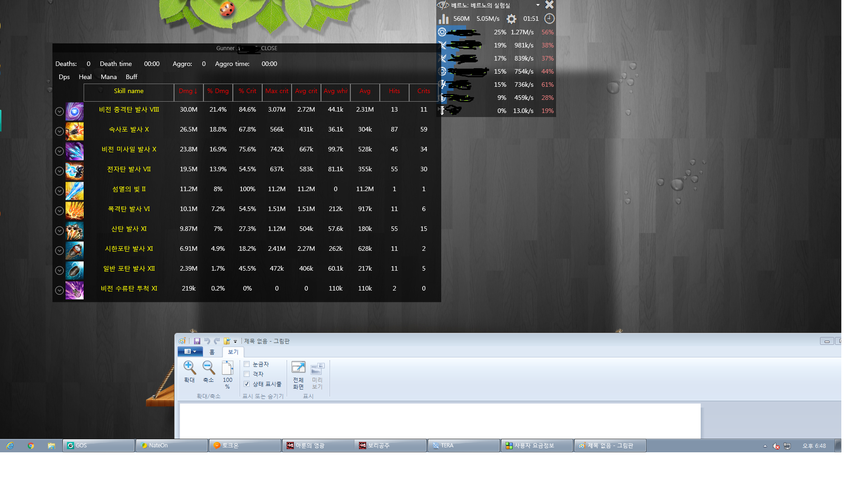This screenshot has height=488, width=868.
Task: Open NateOn from the taskbar
Action: click(x=171, y=446)
